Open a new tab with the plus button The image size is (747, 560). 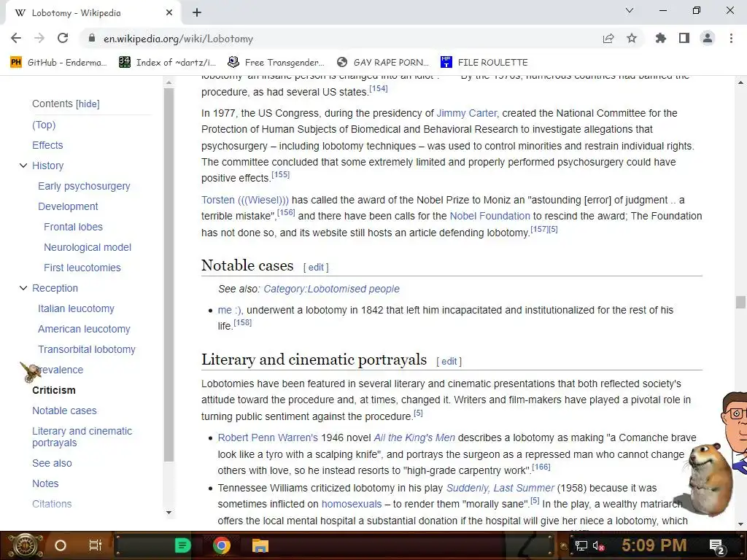[x=197, y=13]
